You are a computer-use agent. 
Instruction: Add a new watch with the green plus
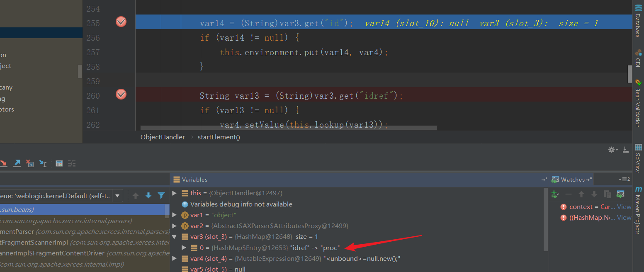[x=555, y=194]
